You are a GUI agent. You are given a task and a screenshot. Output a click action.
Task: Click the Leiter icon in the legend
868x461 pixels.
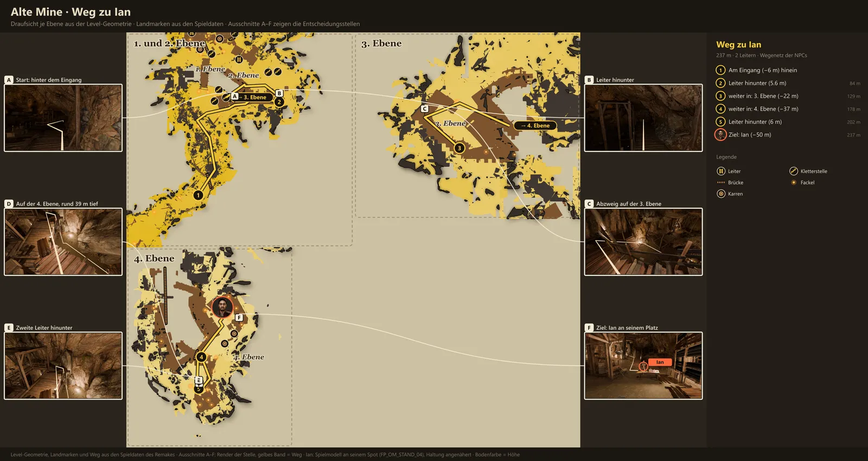click(x=721, y=171)
